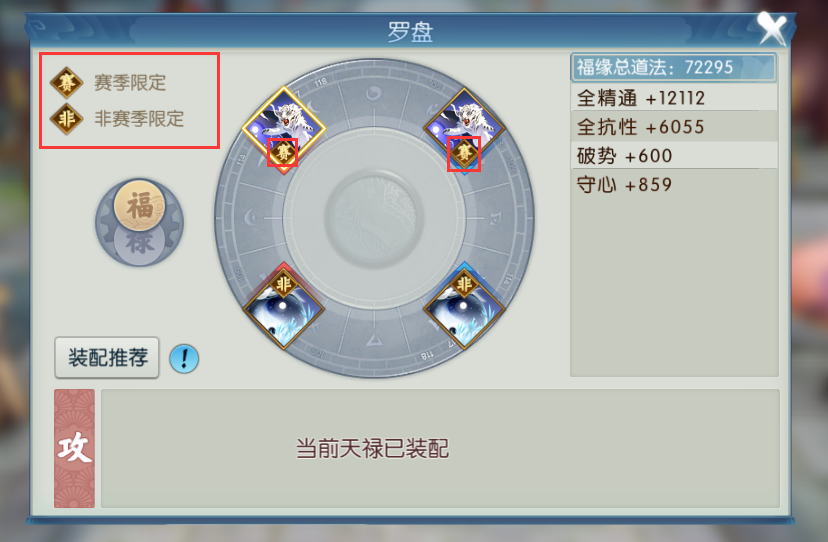Click the 非赛季限定 legend icon
The height and width of the screenshot is (542, 828).
pos(67,119)
